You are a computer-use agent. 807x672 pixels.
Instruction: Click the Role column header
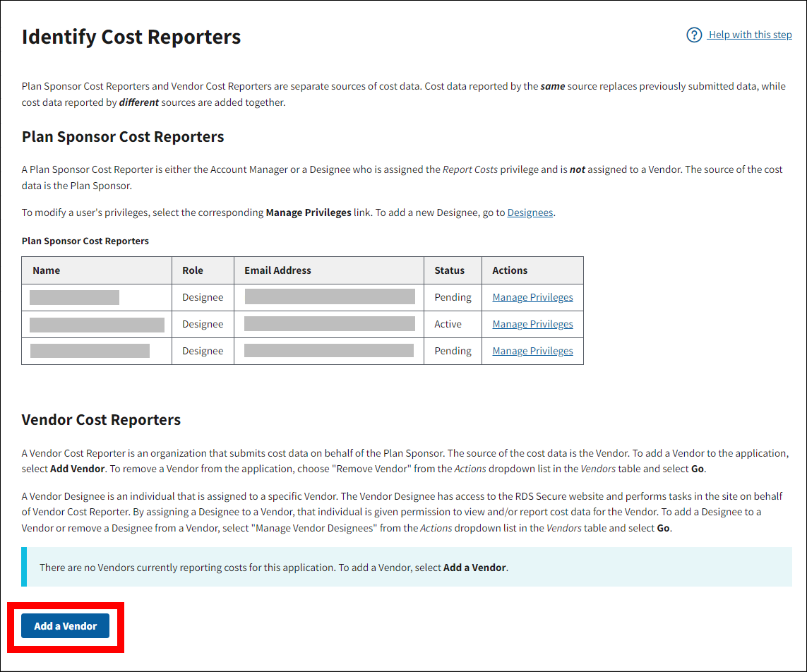point(193,270)
